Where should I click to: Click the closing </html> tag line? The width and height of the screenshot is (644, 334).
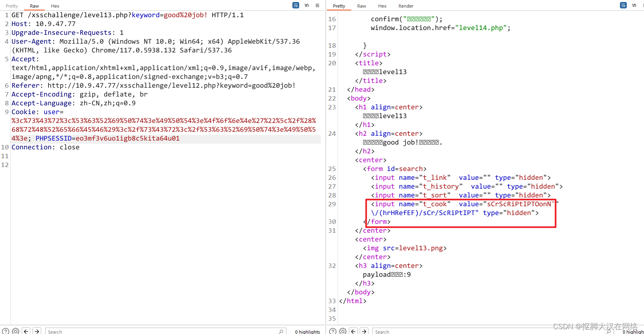pyautogui.click(x=352, y=301)
